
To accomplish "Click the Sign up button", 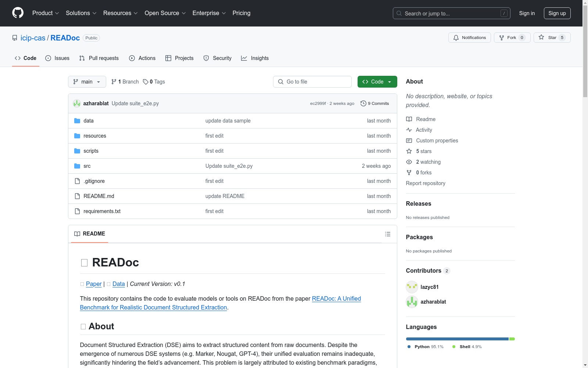I will tap(557, 13).
